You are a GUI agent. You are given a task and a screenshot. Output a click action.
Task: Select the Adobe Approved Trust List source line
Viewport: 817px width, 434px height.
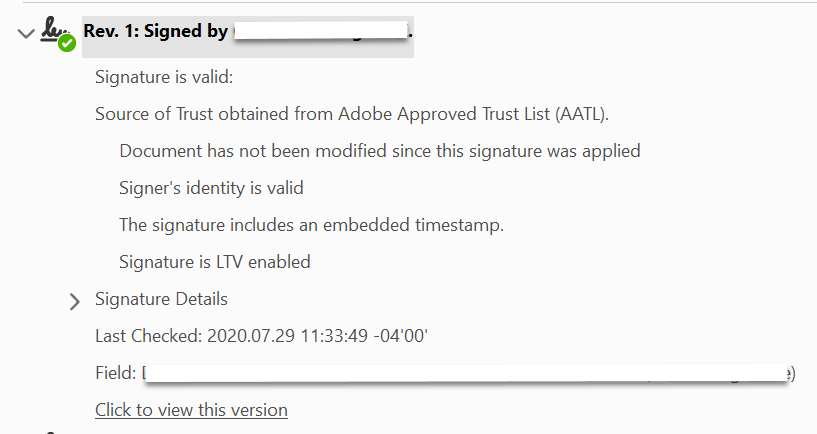click(352, 114)
